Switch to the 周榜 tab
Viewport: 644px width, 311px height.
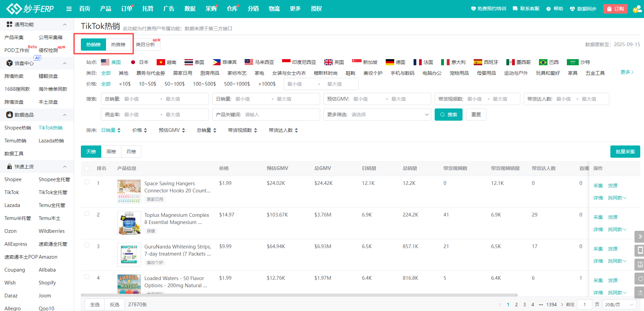[x=111, y=152]
